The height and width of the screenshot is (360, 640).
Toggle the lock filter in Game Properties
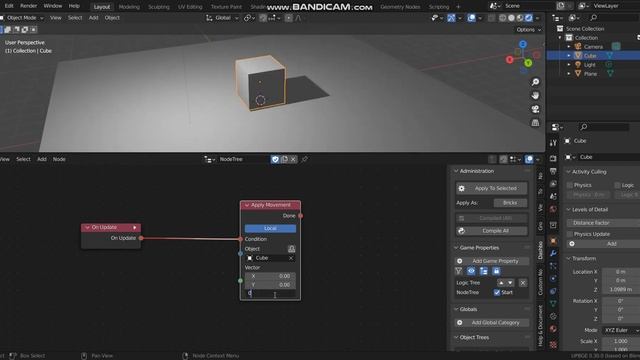pyautogui.click(x=496, y=271)
